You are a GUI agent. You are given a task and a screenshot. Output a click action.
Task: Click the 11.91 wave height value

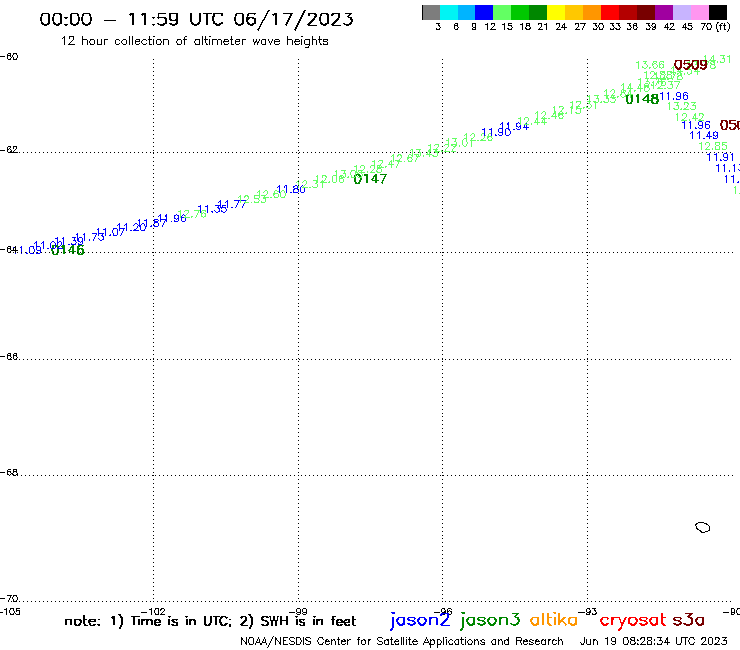click(720, 157)
